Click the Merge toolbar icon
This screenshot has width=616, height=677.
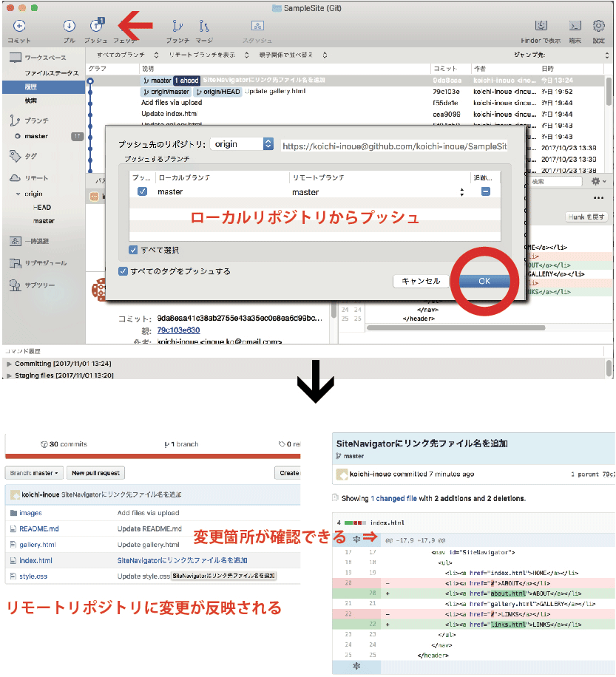(x=204, y=27)
